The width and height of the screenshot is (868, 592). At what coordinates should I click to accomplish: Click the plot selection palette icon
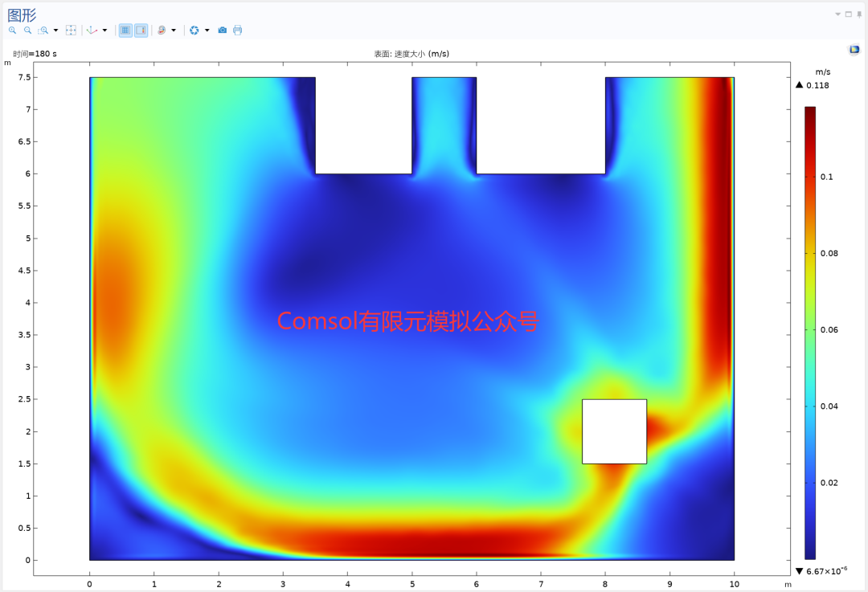click(x=162, y=31)
